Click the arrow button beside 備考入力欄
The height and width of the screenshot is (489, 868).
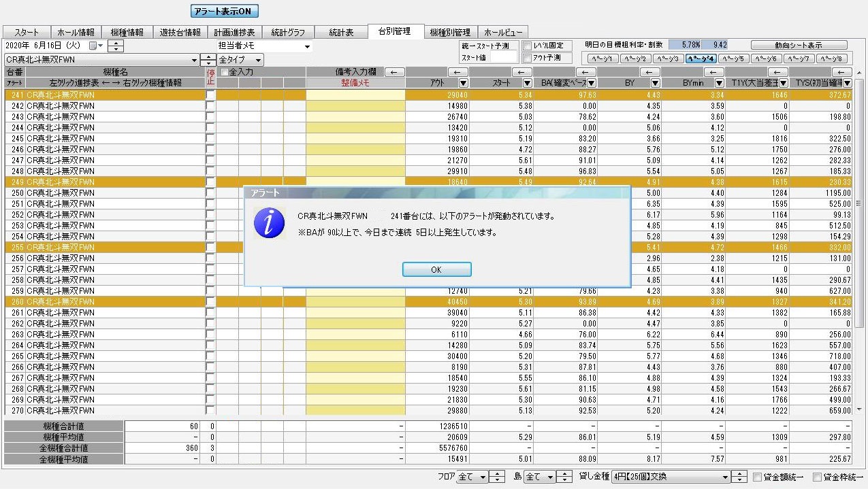coord(395,71)
